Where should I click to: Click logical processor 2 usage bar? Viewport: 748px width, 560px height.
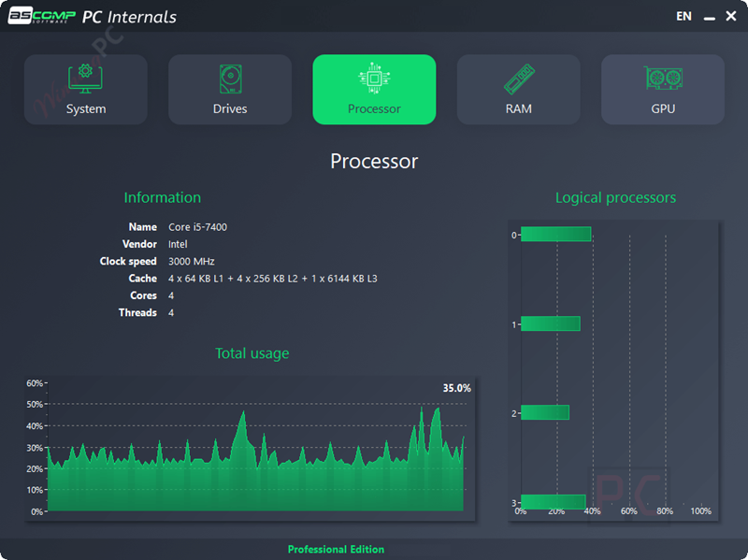[x=545, y=412]
